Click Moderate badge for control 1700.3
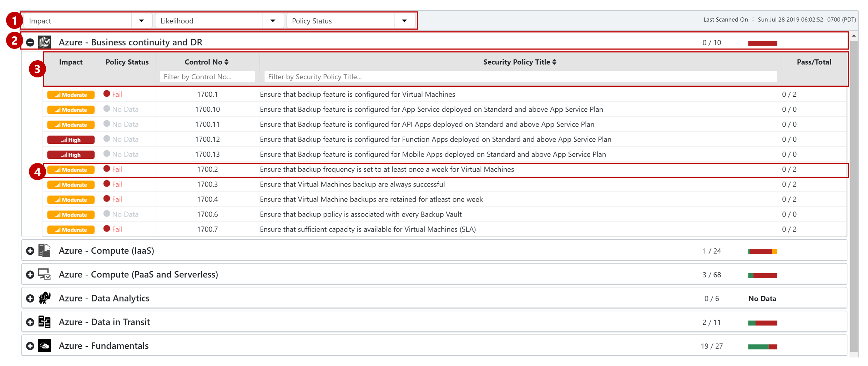 pos(71,185)
